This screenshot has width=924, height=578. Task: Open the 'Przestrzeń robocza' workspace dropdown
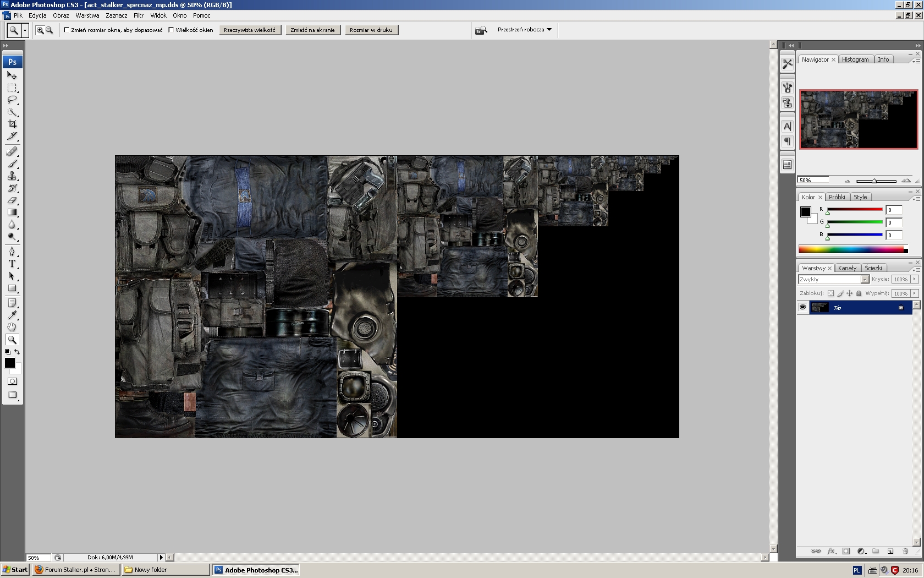524,30
